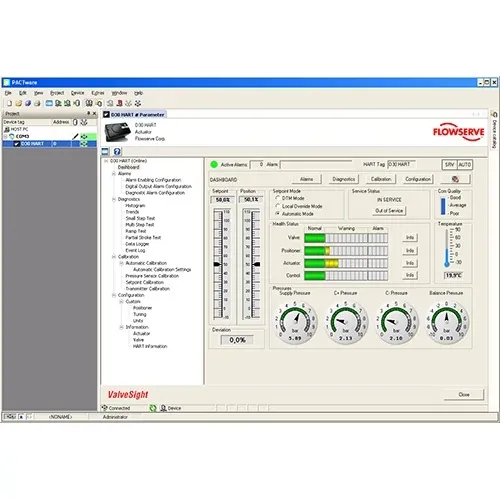
Task: Click the green refresh icon near Connected
Action: coord(153,408)
